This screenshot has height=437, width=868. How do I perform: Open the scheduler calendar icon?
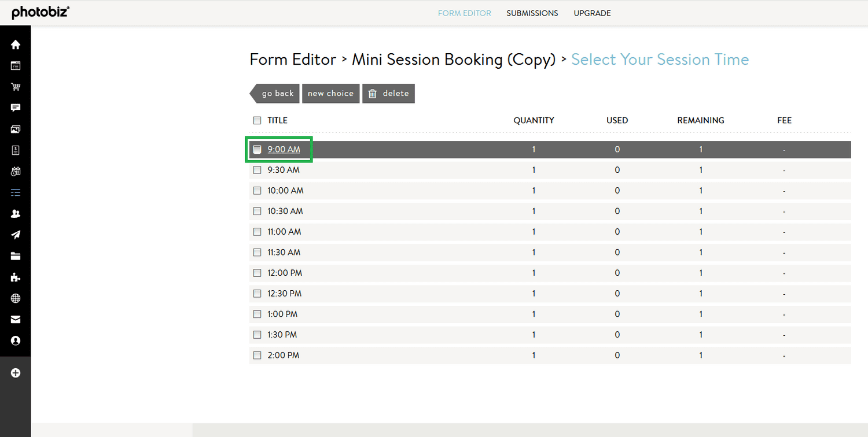coord(15,171)
